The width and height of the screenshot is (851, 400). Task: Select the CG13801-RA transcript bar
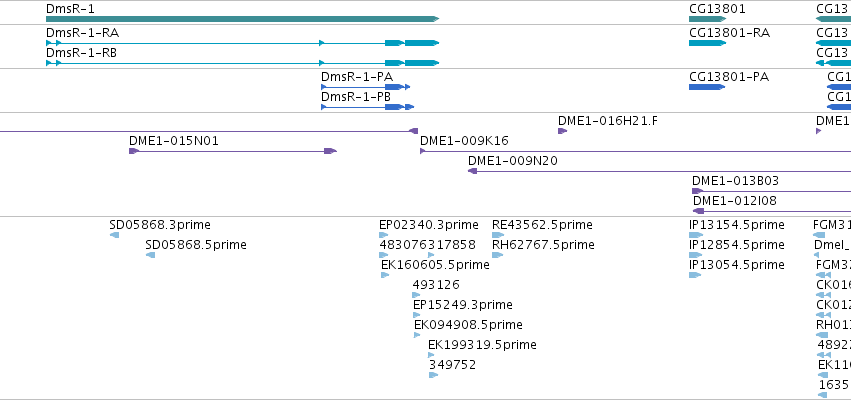click(707, 43)
